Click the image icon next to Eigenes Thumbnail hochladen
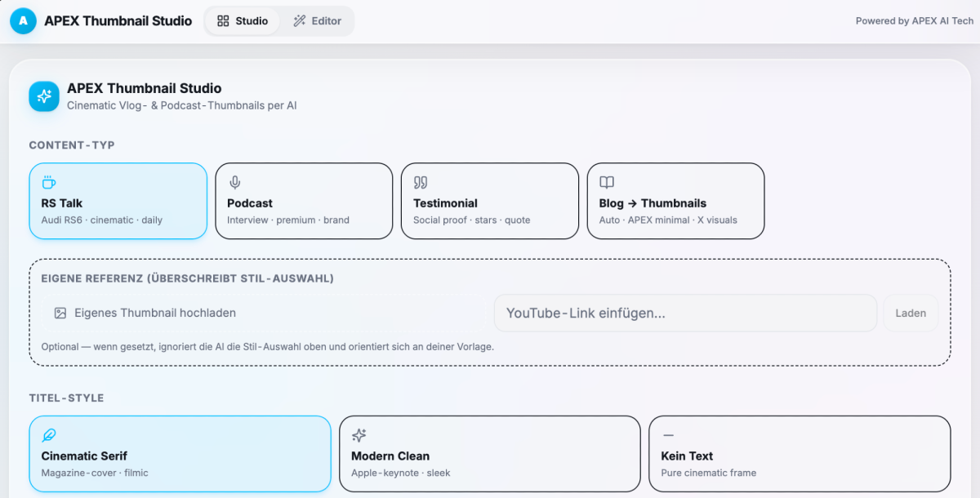Screen dimensions: 980x498 point(60,313)
